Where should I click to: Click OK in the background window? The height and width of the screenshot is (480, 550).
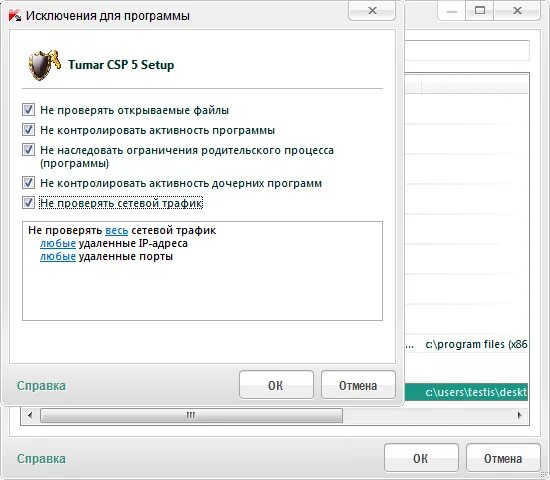[421, 458]
